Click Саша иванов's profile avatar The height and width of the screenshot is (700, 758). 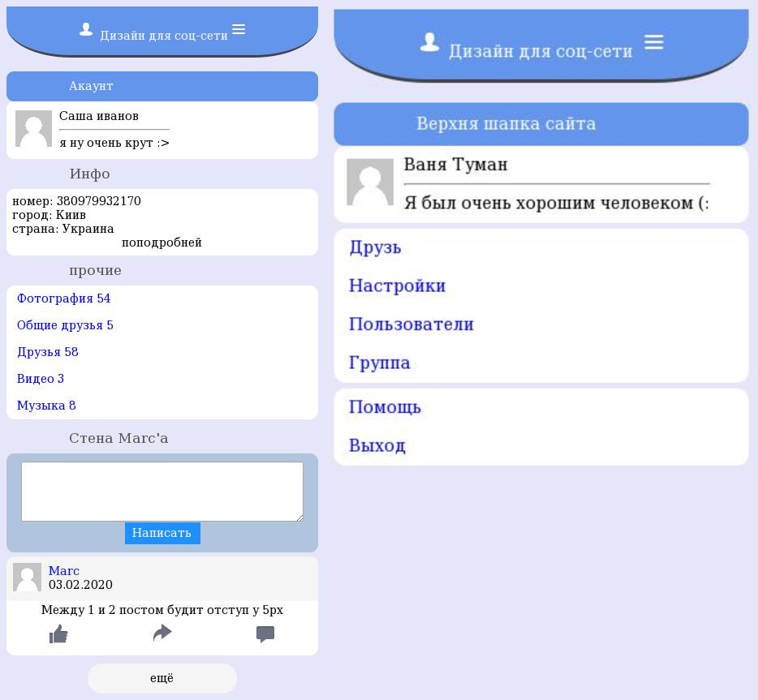click(x=33, y=128)
